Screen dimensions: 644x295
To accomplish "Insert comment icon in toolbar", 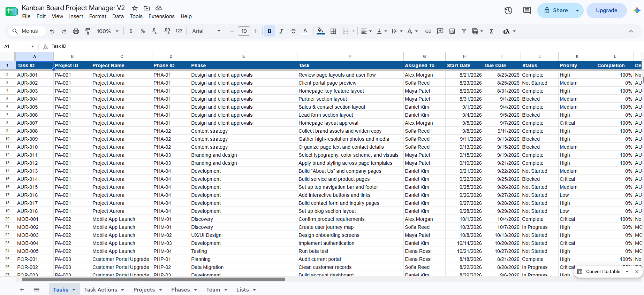I will (440, 31).
